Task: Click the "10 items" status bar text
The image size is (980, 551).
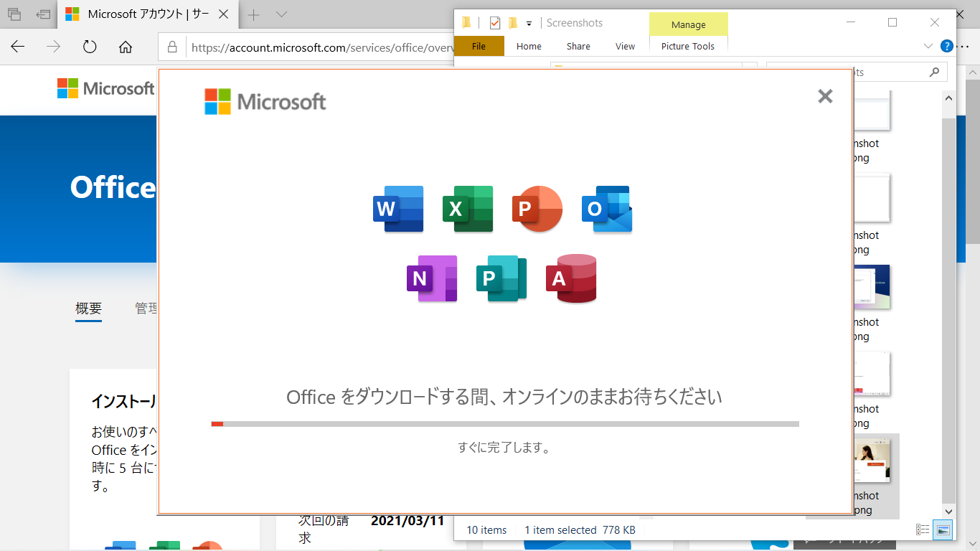Action: coord(487,530)
